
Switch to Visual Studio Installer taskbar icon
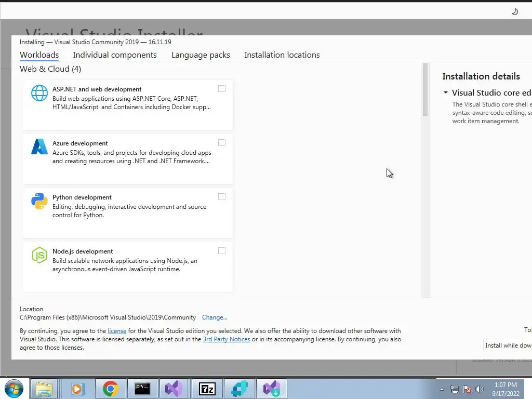point(271,389)
